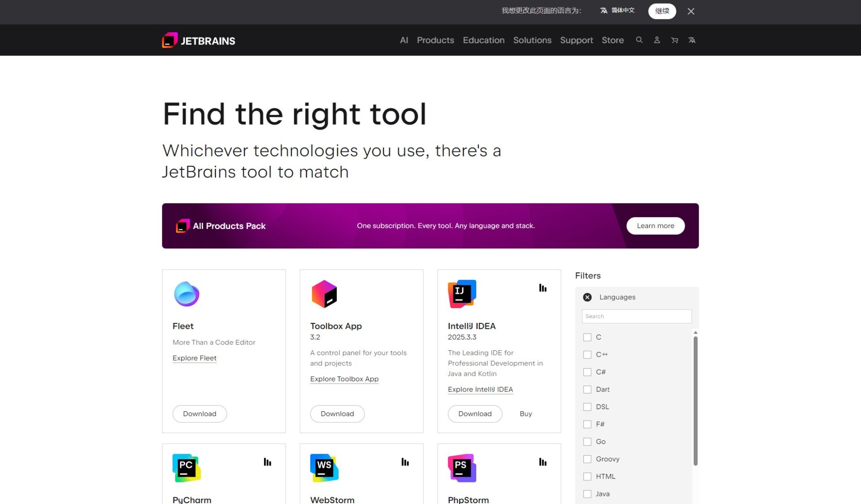
Task: Open the search icon in the navigation bar
Action: [x=639, y=40]
